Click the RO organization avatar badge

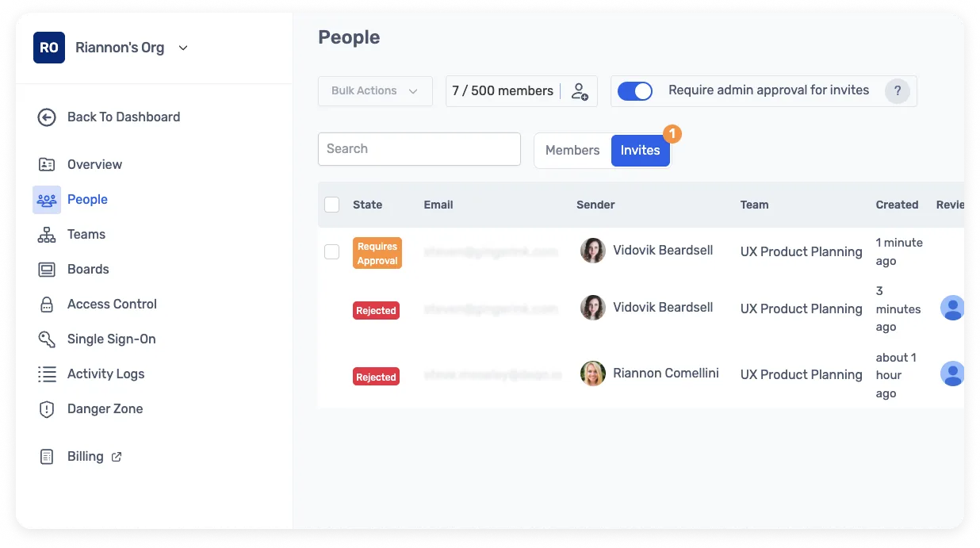[49, 48]
